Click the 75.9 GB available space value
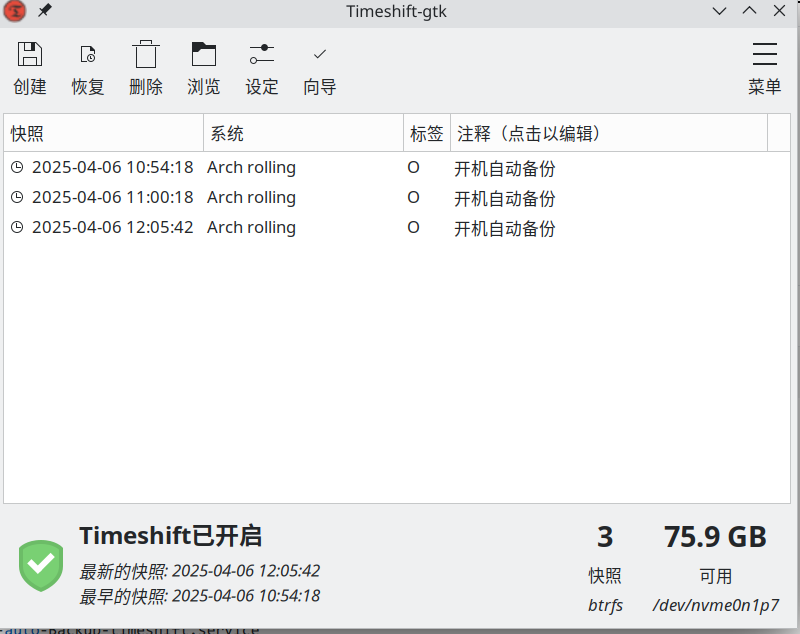The height and width of the screenshot is (634, 800). pos(715,537)
